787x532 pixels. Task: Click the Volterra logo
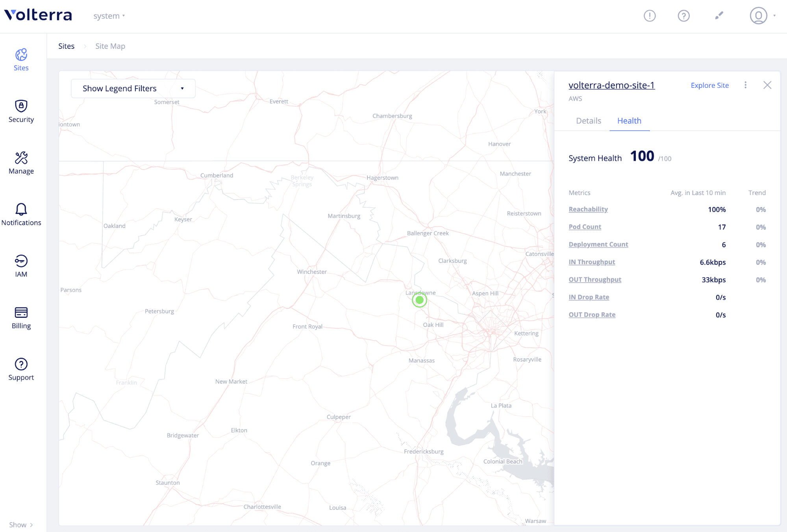click(38, 15)
